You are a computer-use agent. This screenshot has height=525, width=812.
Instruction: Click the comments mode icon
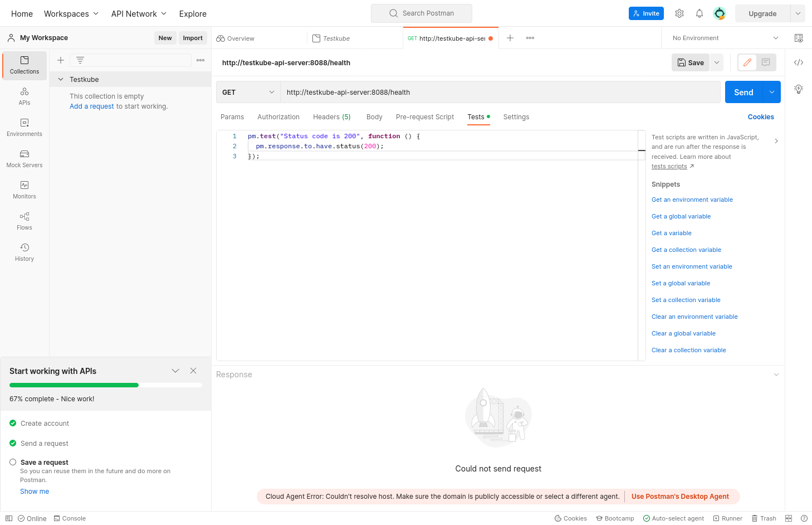[x=766, y=62]
